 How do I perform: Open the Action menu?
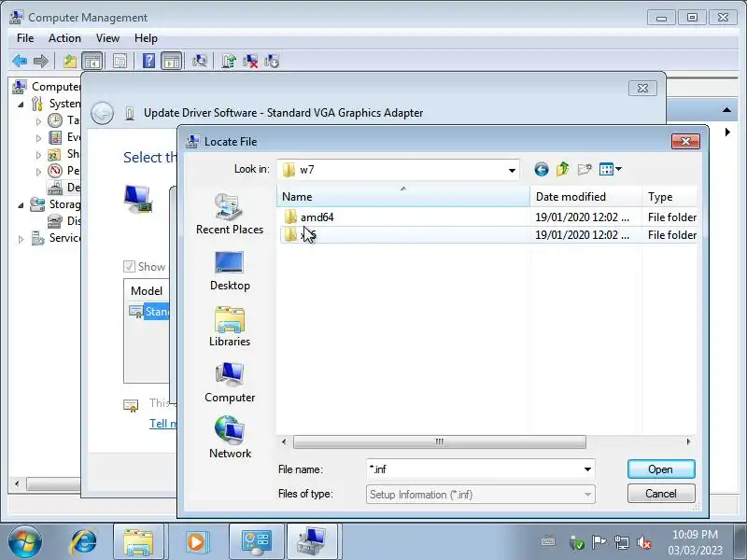[x=64, y=38]
